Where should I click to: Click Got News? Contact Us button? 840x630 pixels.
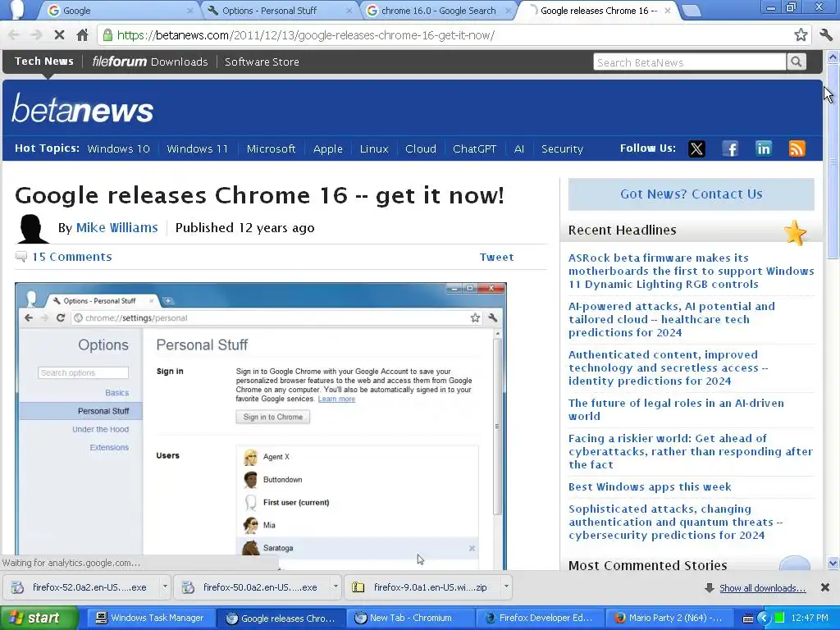coord(691,194)
